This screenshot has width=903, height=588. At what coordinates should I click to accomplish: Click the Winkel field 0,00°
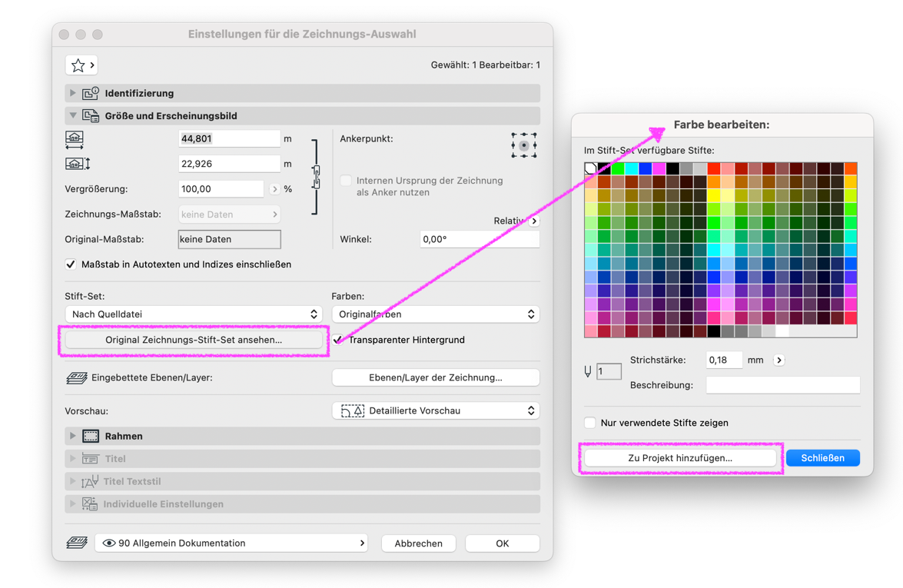(480, 239)
